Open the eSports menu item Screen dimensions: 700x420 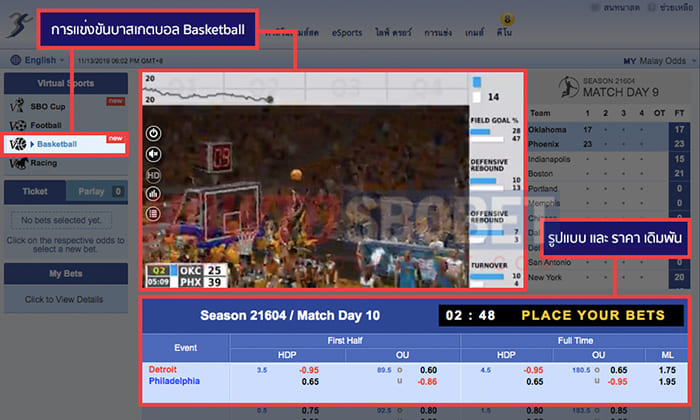pyautogui.click(x=347, y=33)
